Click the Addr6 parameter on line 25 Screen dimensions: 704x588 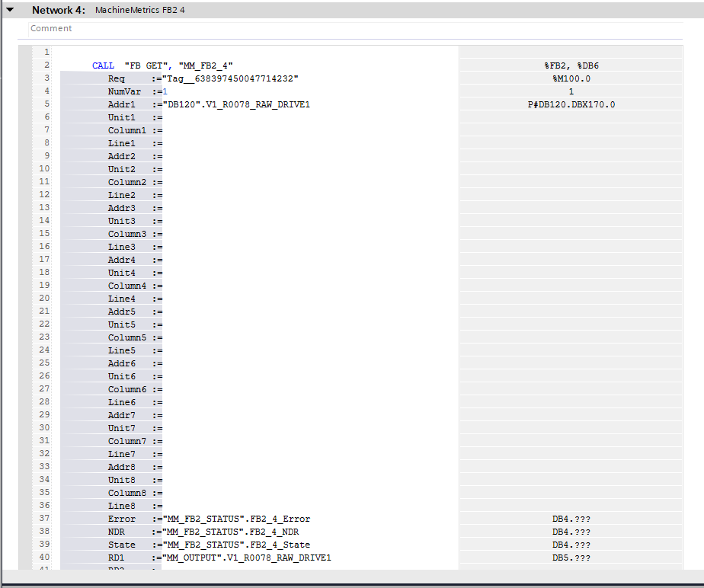[x=122, y=363]
